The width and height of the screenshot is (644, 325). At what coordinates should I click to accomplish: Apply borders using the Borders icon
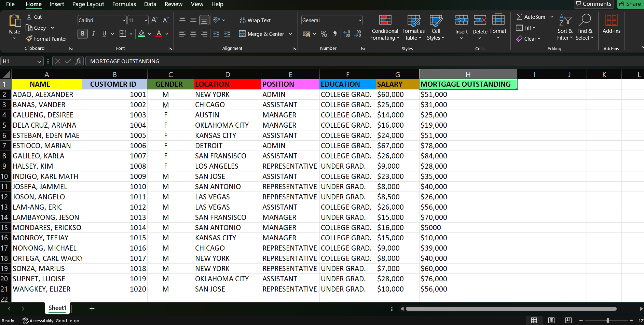(x=123, y=34)
